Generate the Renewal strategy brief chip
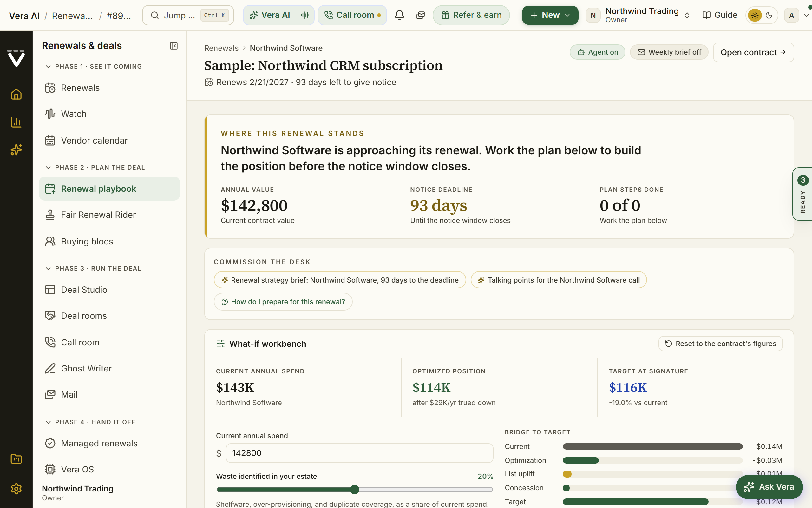 click(x=340, y=280)
